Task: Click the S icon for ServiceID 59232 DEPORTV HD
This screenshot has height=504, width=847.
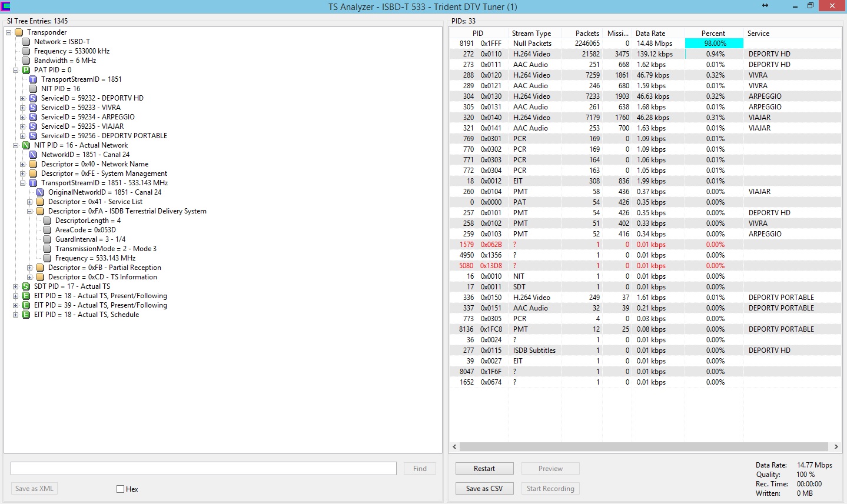Action: click(33, 98)
